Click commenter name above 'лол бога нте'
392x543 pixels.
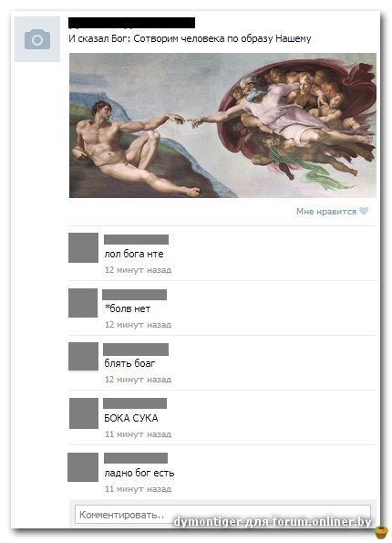point(137,239)
